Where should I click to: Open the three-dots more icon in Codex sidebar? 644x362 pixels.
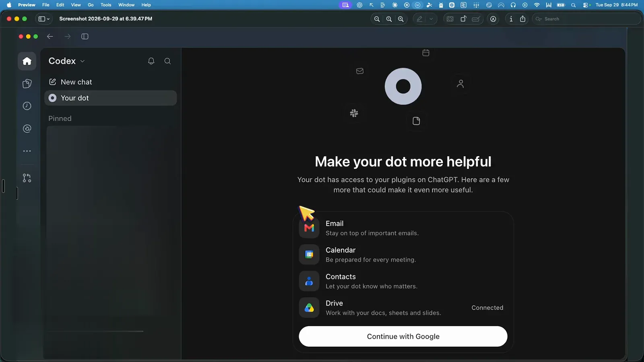pyautogui.click(x=27, y=151)
